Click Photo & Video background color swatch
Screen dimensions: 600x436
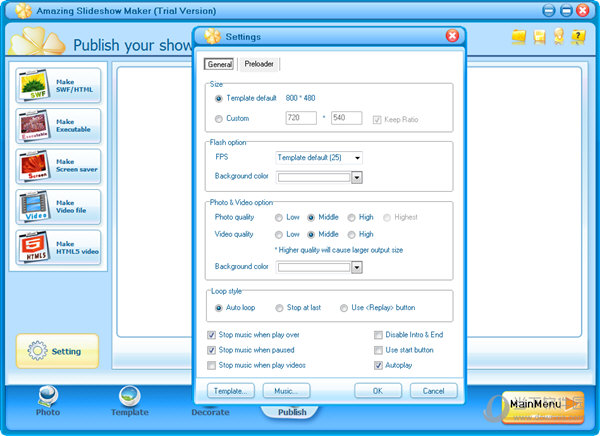pyautogui.click(x=314, y=268)
